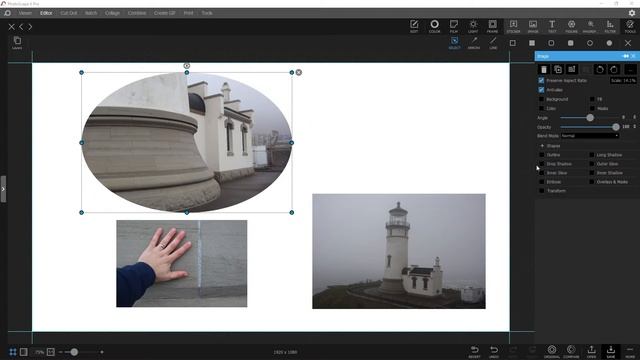
Task: Open the Text insert tool
Action: point(552,26)
